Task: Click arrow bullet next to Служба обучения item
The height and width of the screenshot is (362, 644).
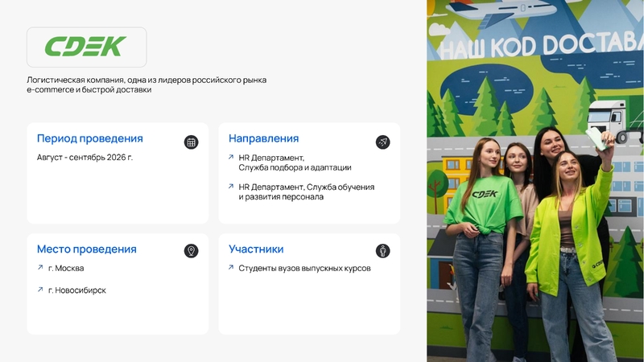Action: coord(231,187)
